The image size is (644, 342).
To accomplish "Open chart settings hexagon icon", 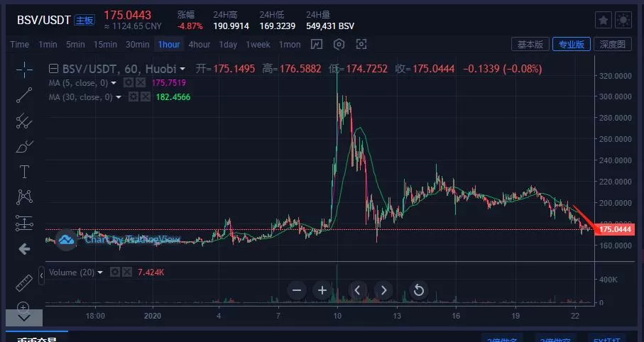I will pyautogui.click(x=339, y=44).
